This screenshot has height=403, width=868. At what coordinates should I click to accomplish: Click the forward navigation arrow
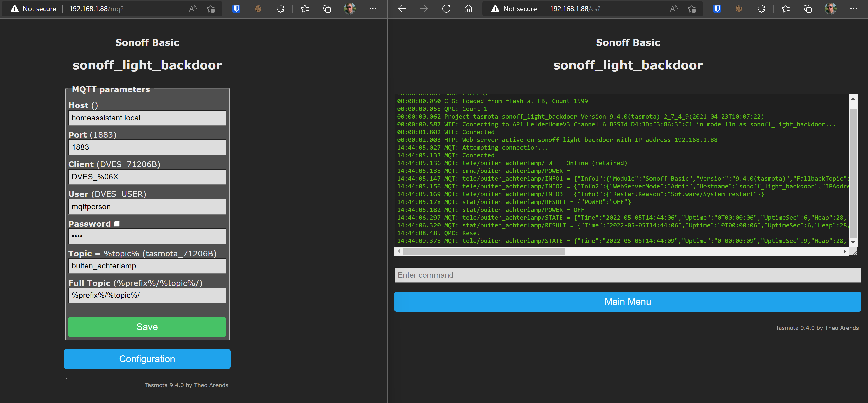point(423,9)
